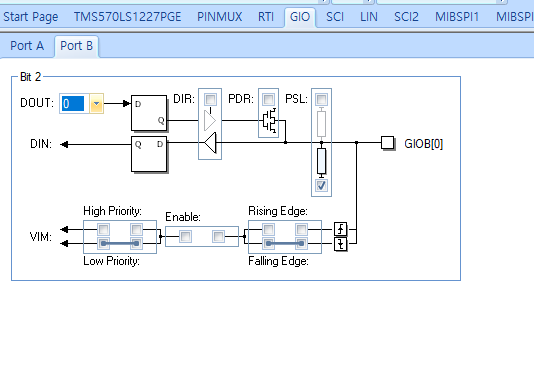
Task: Enable the DIR output direction checkbox
Action: point(210,99)
